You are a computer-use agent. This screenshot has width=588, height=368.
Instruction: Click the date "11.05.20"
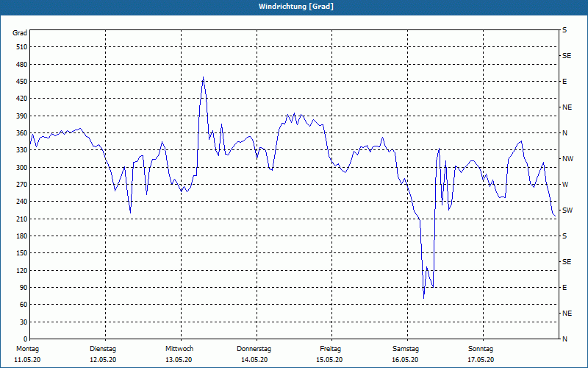pos(27,360)
